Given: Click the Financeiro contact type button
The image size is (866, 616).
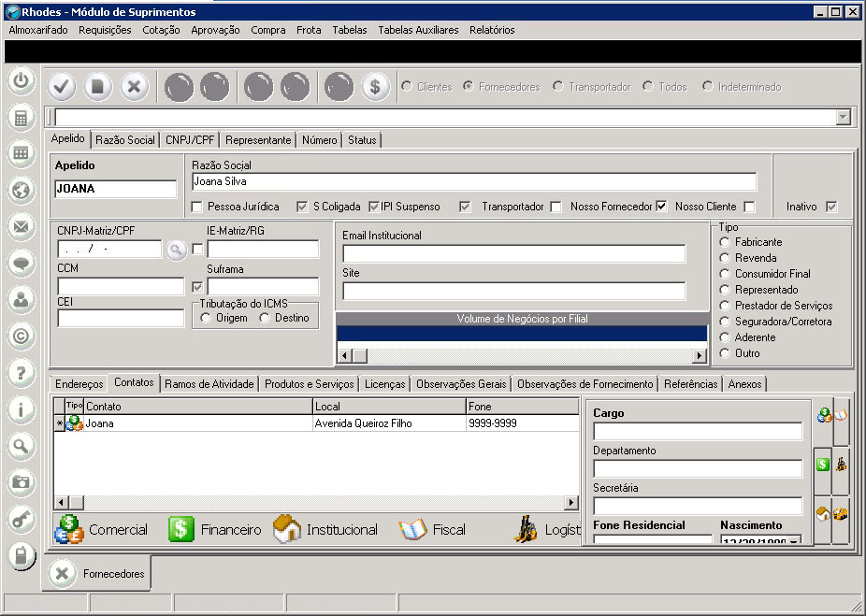Looking at the screenshot, I should [214, 529].
